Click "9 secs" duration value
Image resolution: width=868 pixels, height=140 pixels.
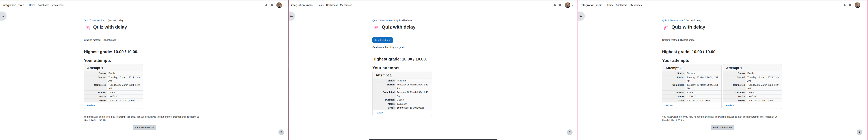coord(690,92)
